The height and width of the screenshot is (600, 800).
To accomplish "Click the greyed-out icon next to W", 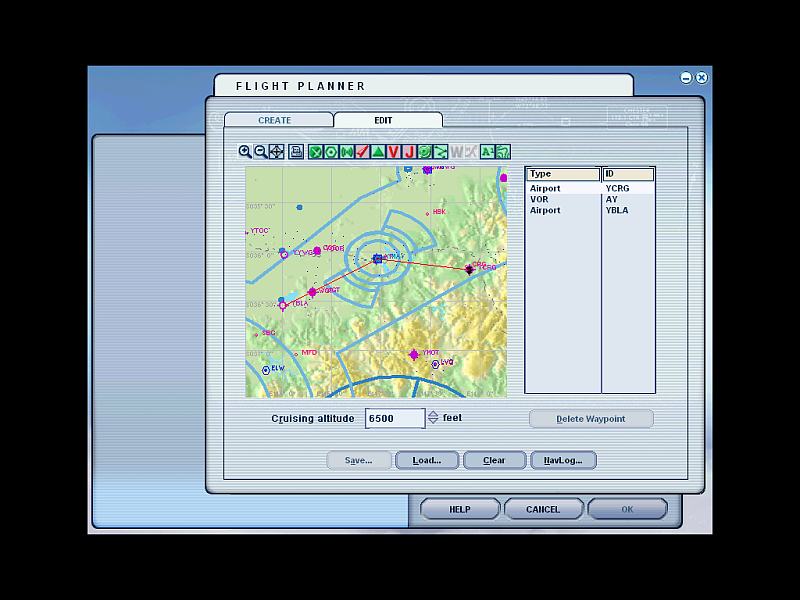I will (x=471, y=152).
